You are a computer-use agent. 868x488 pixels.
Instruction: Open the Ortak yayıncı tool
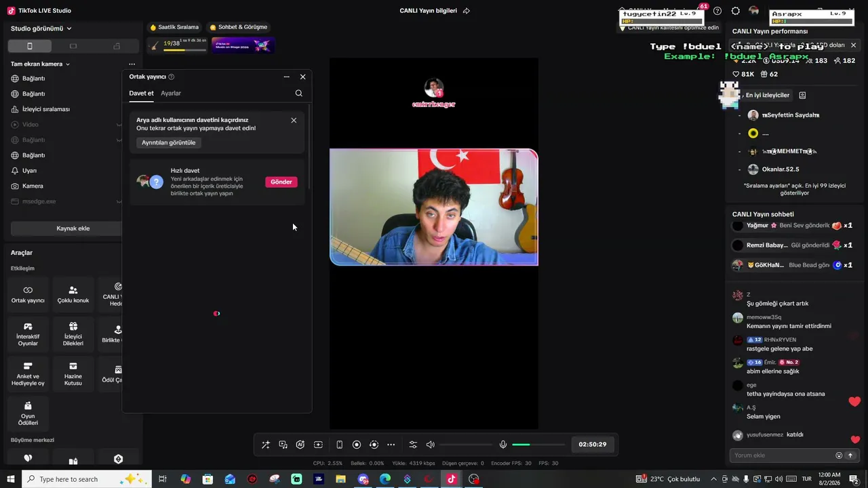[28, 294]
